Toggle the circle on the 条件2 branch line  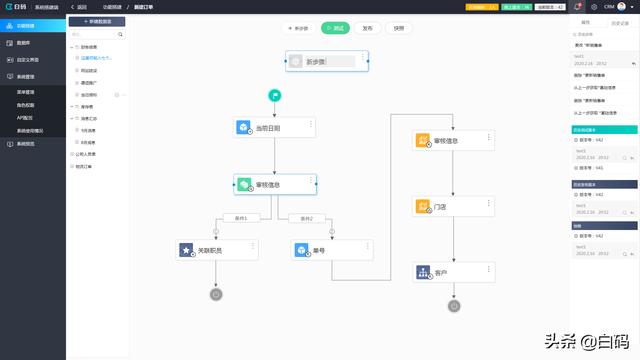[332, 231]
